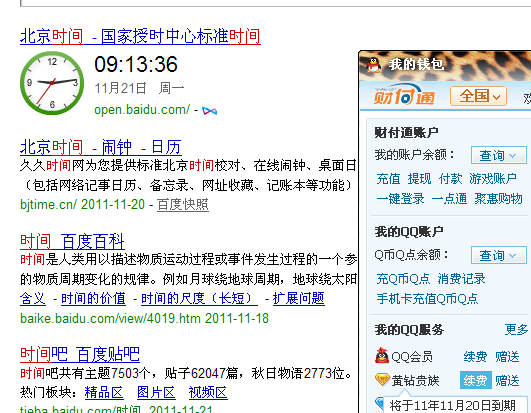Click 赠送 for QQ会员
The width and height of the screenshot is (531, 413).
tap(507, 357)
